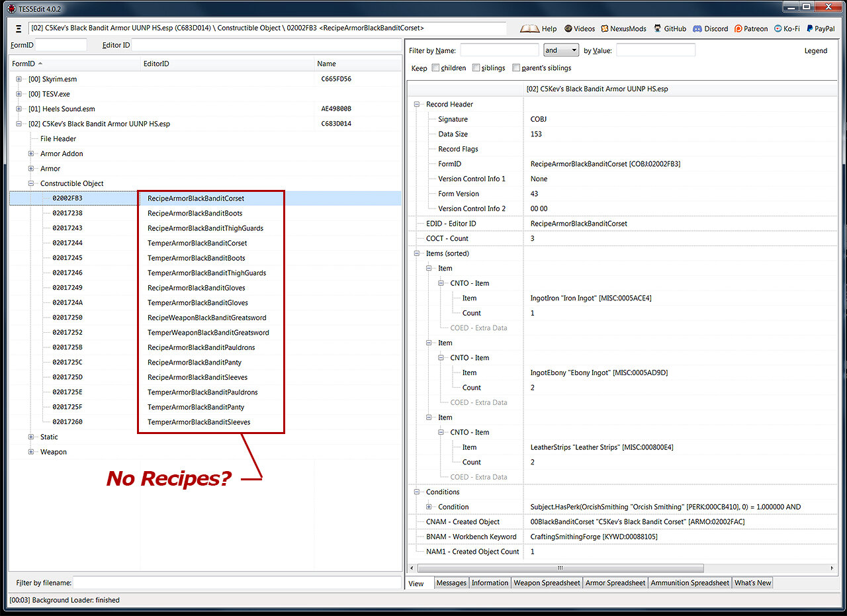Select record TemperArmorBlackBanditBoots

point(196,258)
